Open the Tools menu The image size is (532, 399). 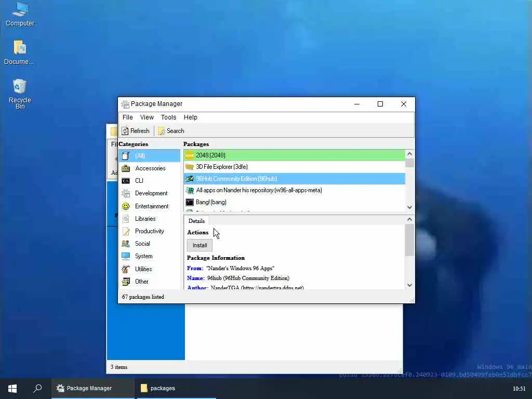click(168, 117)
